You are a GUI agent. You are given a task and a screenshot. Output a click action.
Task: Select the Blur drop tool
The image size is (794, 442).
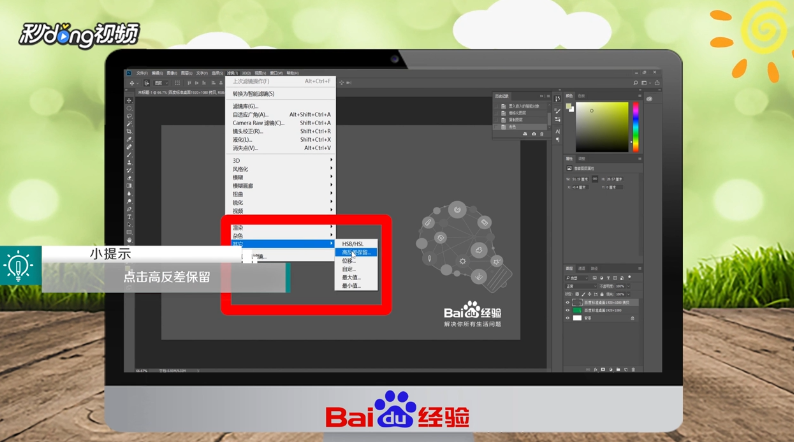129,193
